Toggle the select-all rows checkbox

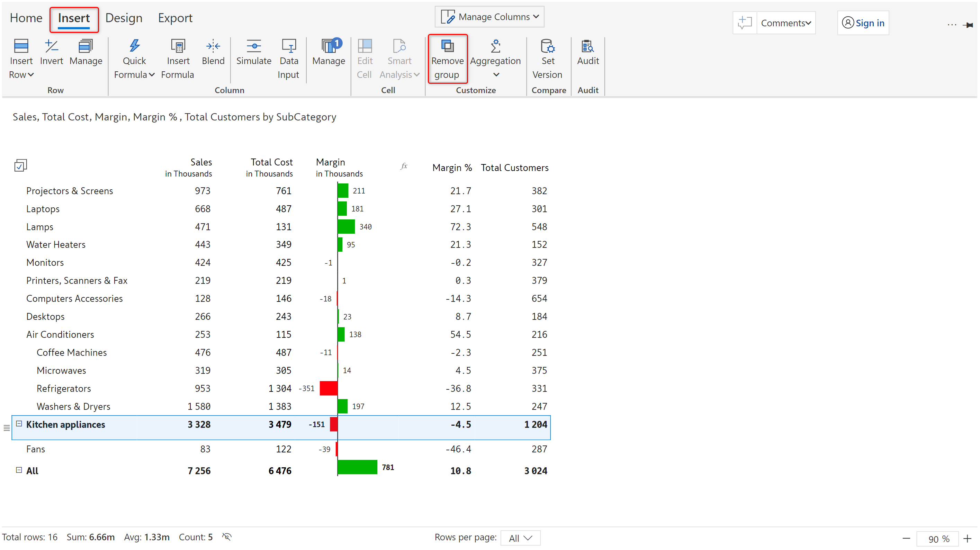[20, 165]
